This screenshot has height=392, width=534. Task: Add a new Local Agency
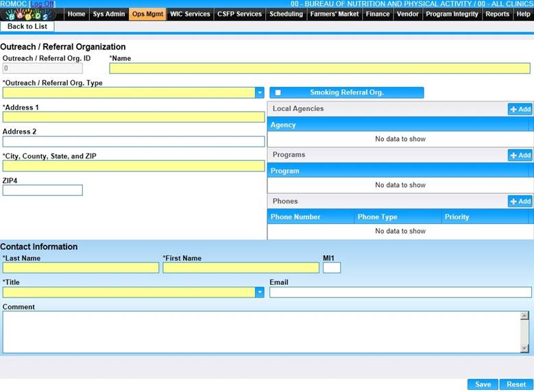pos(520,109)
